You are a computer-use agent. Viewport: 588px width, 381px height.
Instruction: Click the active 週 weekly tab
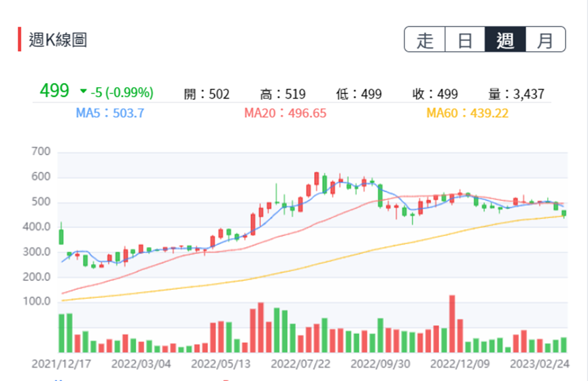pos(505,40)
